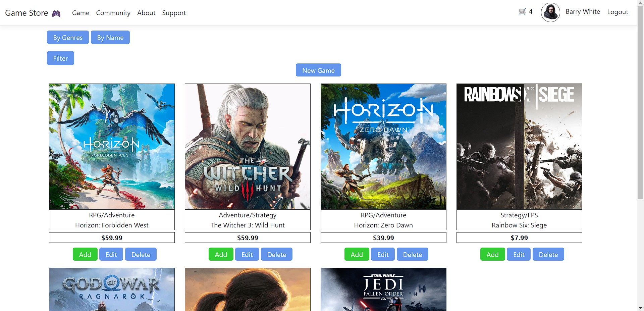Open the Game menu item
The image size is (644, 311).
point(80,13)
